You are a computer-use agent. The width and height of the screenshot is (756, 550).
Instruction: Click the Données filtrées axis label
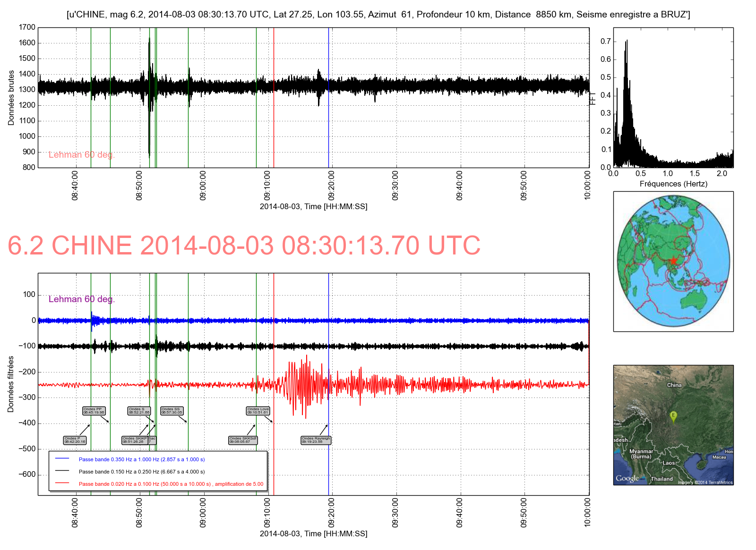point(11,384)
